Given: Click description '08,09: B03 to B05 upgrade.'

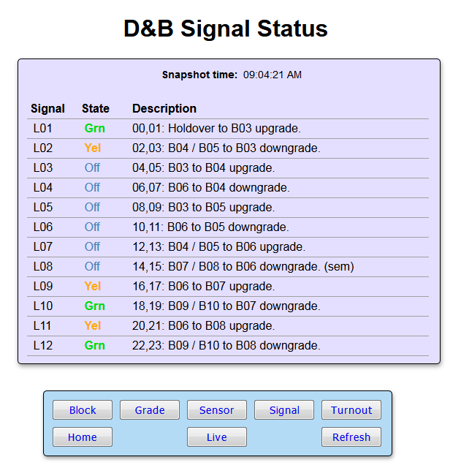Looking at the screenshot, I should 204,208.
